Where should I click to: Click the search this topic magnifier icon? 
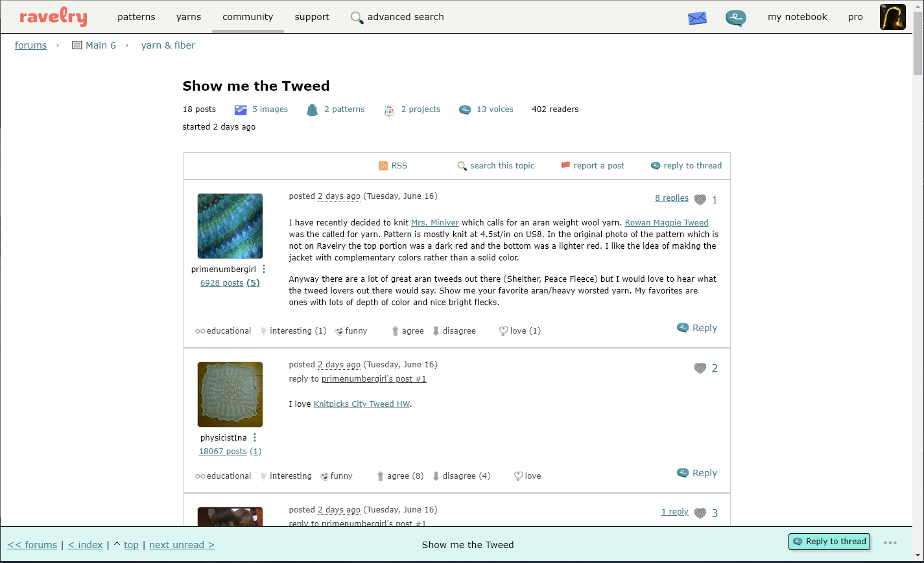click(462, 166)
